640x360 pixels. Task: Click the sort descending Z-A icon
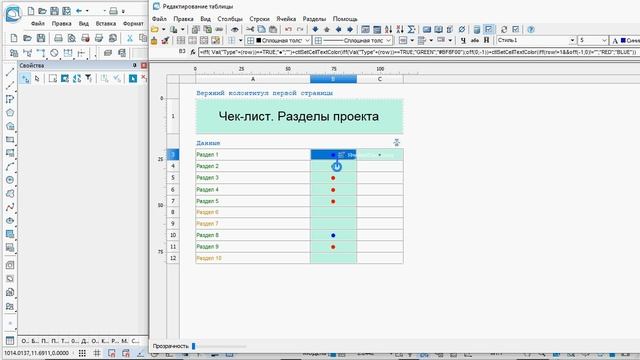[400, 29]
